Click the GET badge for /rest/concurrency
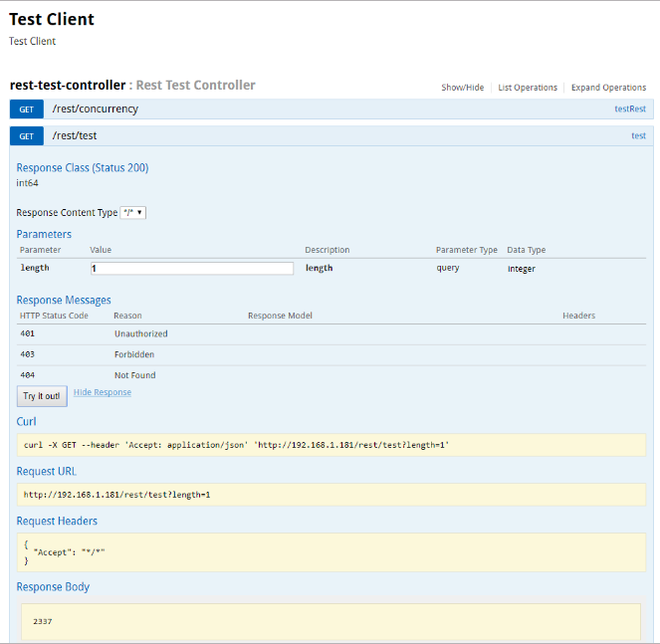Viewport: 660px width, 644px height. [x=27, y=109]
